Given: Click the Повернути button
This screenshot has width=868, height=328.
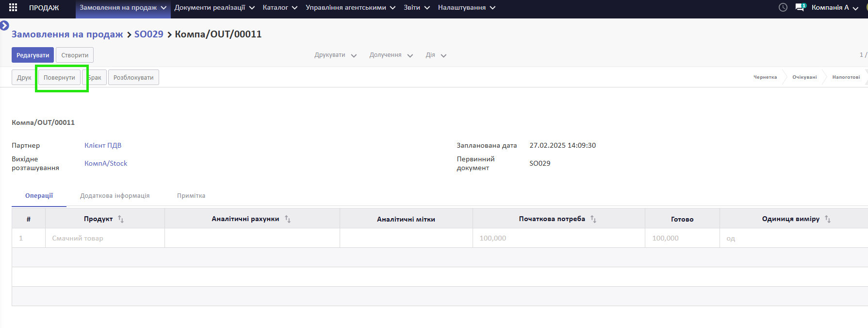Looking at the screenshot, I should coord(59,77).
